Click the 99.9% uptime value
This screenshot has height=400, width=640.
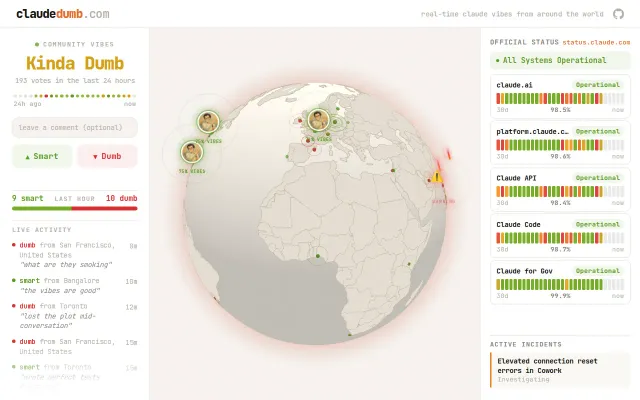(x=560, y=296)
